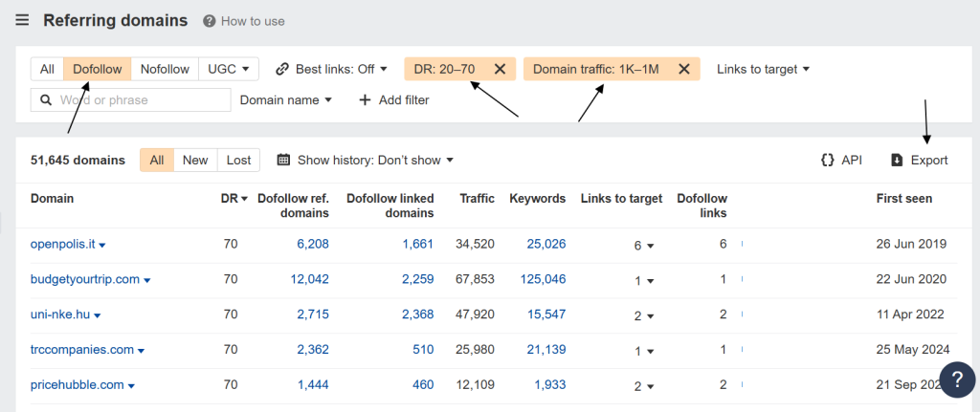Viewport: 980px width, 412px height.
Task: Sort by the DR column header
Action: [x=229, y=199]
